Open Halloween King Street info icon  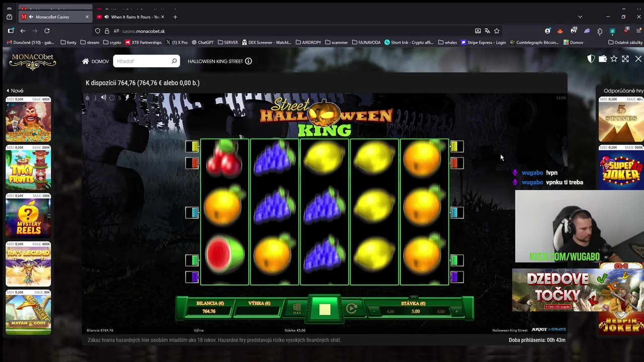[248, 61]
